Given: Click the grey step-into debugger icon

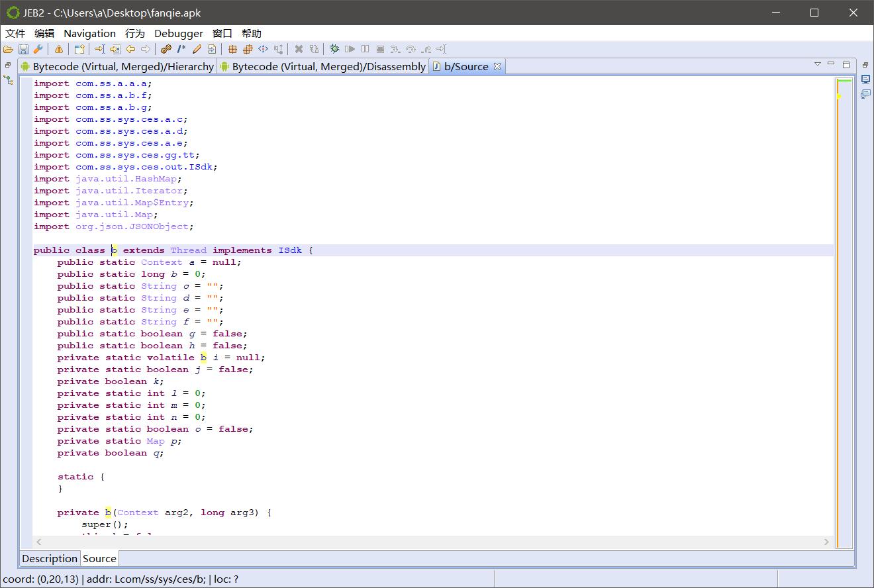Looking at the screenshot, I should pos(395,49).
